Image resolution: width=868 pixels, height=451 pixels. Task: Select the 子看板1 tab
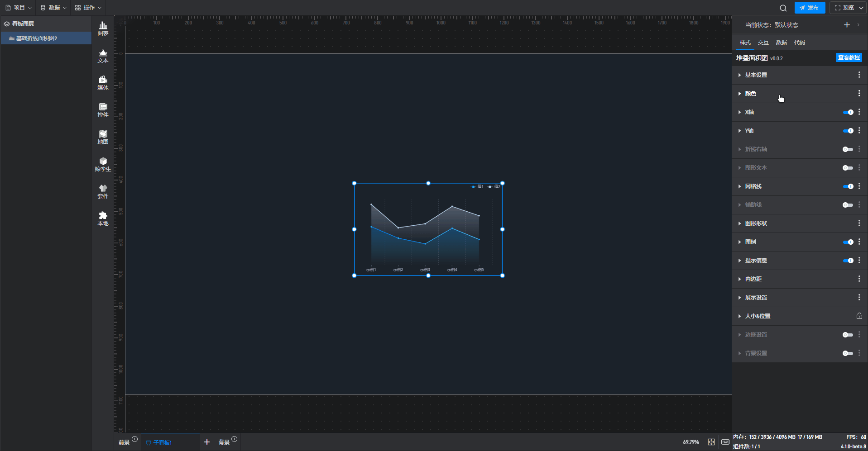[x=170, y=442]
